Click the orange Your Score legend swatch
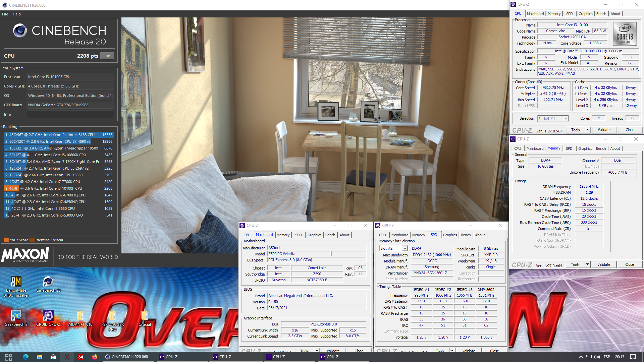The height and width of the screenshot is (362, 644). (x=6, y=240)
